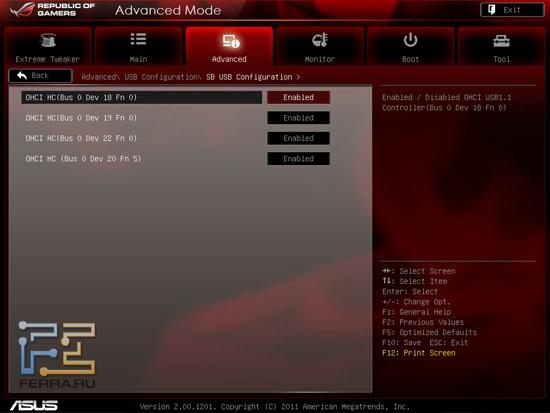
Task: Click the Main list icon
Action: 138,39
